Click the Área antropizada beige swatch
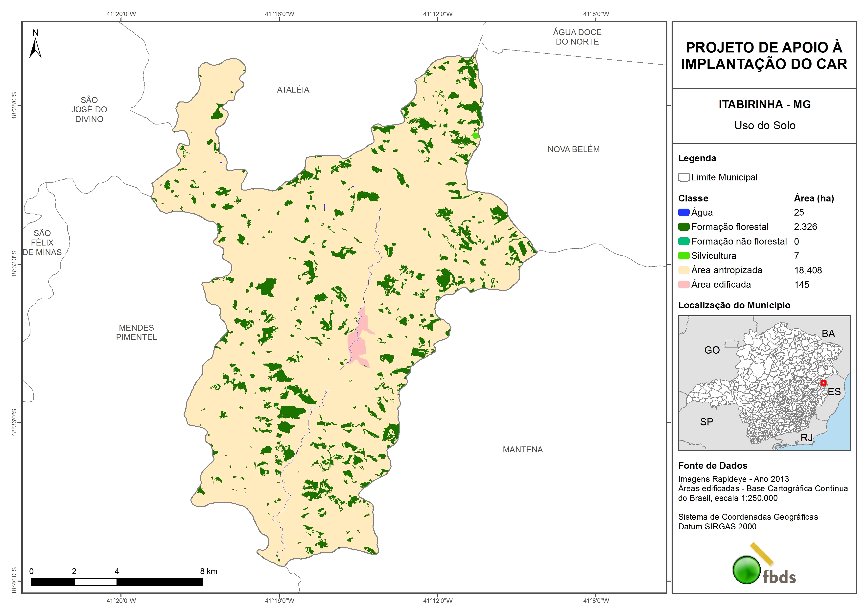The image size is (868, 614). 683,270
